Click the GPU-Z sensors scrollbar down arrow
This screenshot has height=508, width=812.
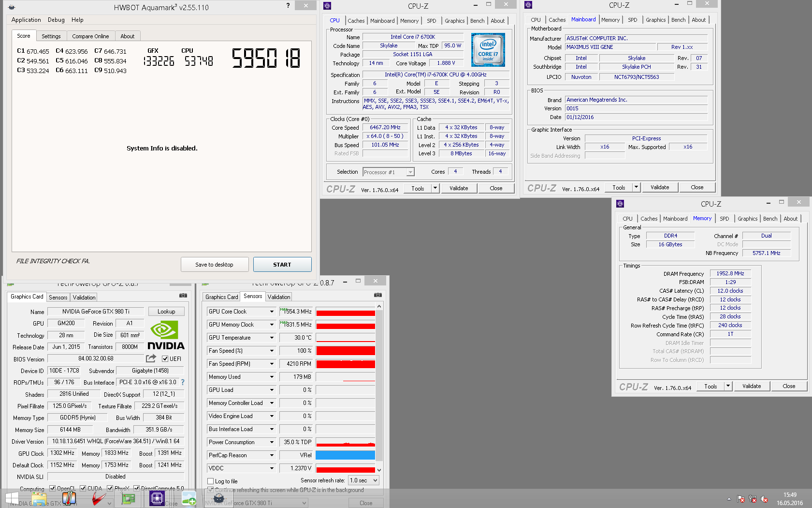(379, 470)
